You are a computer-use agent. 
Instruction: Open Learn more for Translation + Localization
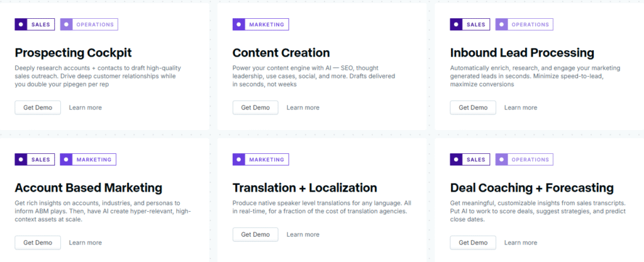point(303,234)
